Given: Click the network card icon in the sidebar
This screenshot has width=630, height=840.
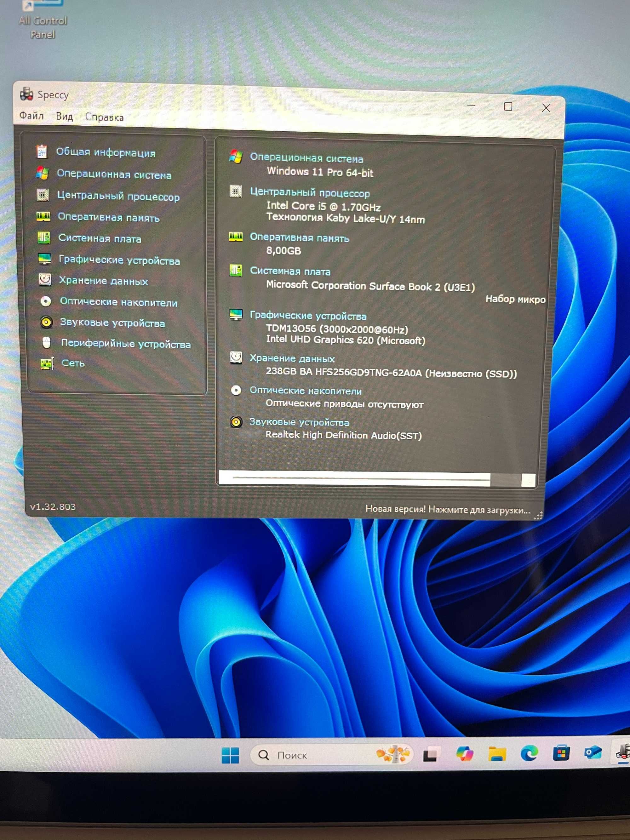Looking at the screenshot, I should click(47, 364).
